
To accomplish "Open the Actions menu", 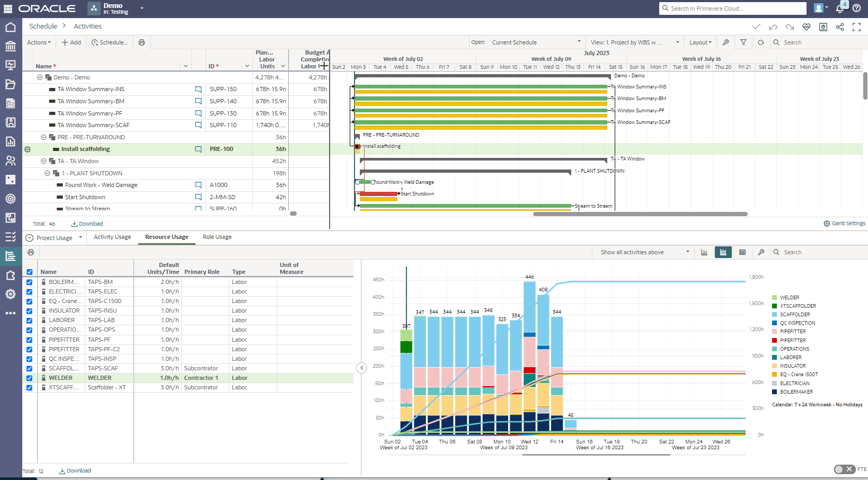I will pos(39,42).
